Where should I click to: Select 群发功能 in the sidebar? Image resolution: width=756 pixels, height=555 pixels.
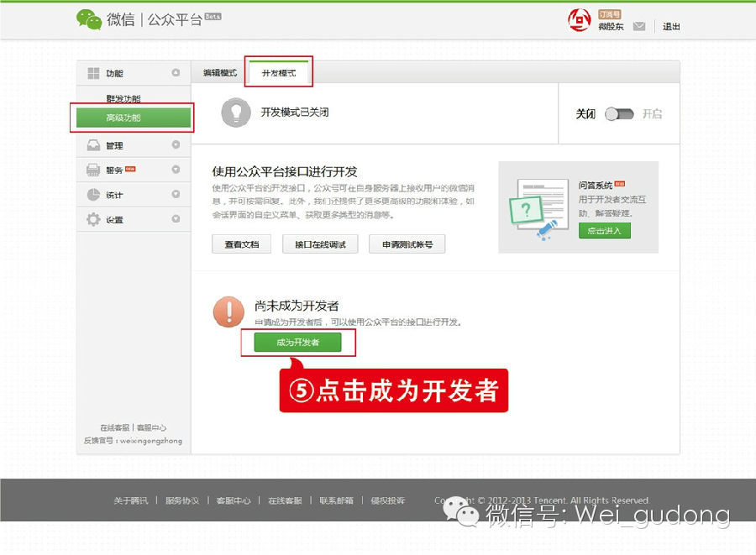point(123,99)
